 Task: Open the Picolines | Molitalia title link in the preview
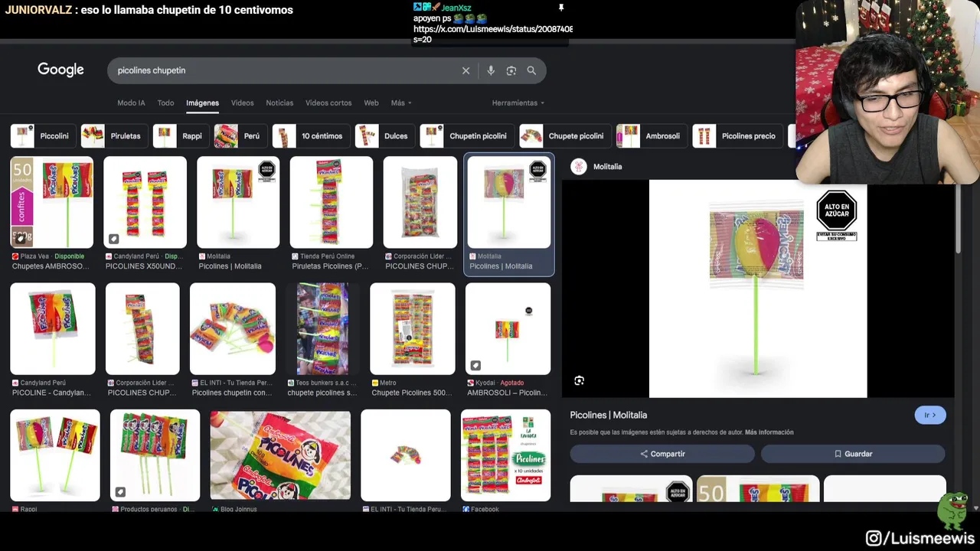[608, 415]
